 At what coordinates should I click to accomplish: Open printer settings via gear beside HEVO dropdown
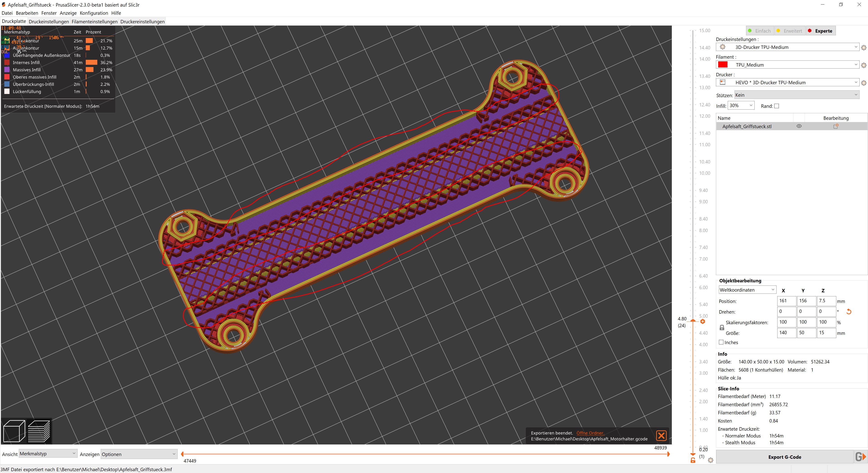pos(864,83)
